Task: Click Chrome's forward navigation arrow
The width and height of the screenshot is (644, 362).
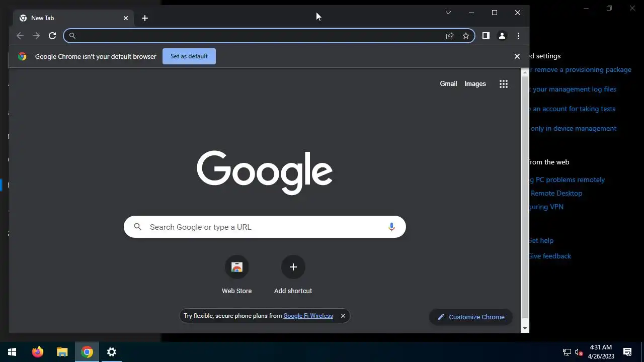Action: (x=36, y=36)
